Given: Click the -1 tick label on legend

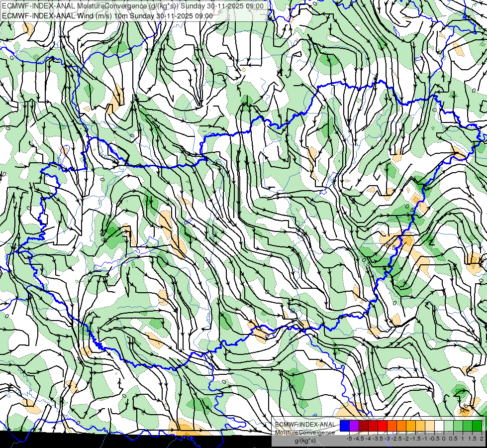Looking at the screenshot, I should click(425, 439).
